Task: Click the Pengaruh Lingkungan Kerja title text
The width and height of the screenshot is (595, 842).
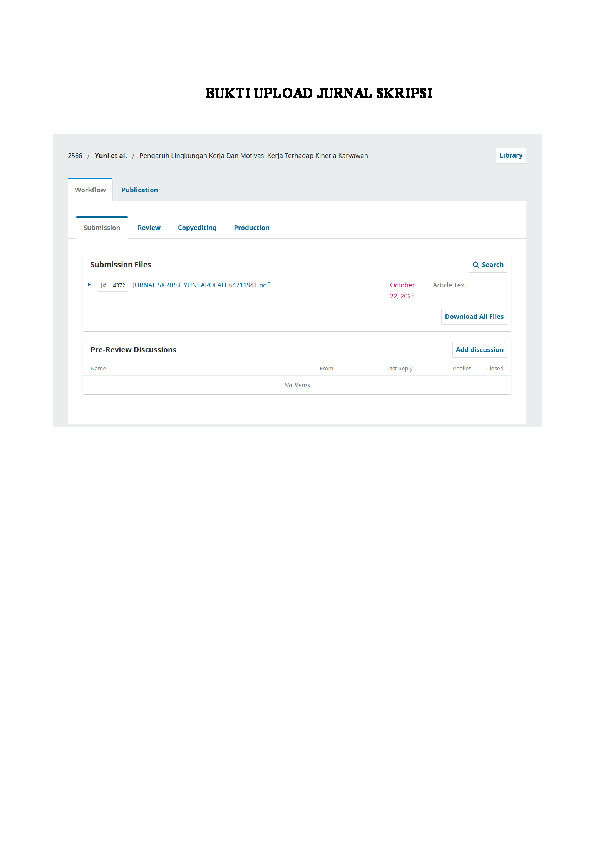Action: click(253, 156)
